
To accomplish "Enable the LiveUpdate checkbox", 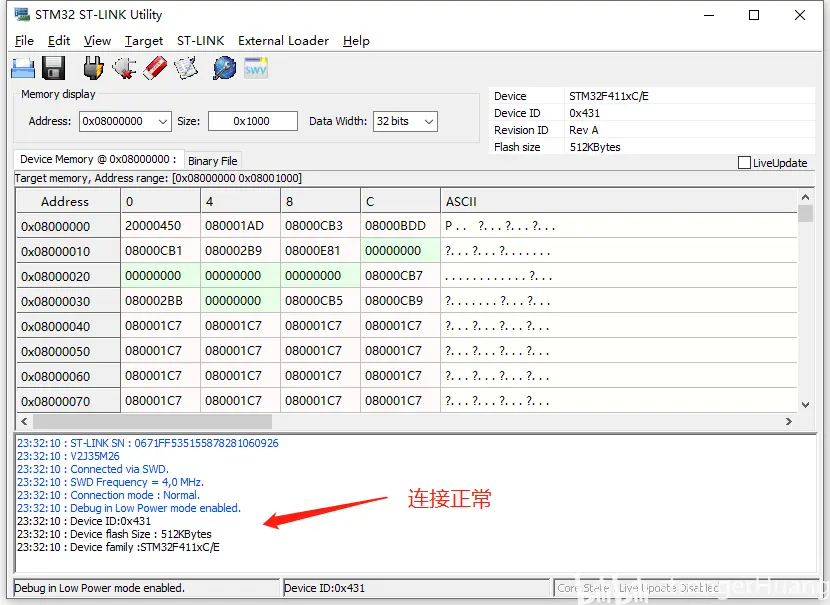I will point(744,163).
